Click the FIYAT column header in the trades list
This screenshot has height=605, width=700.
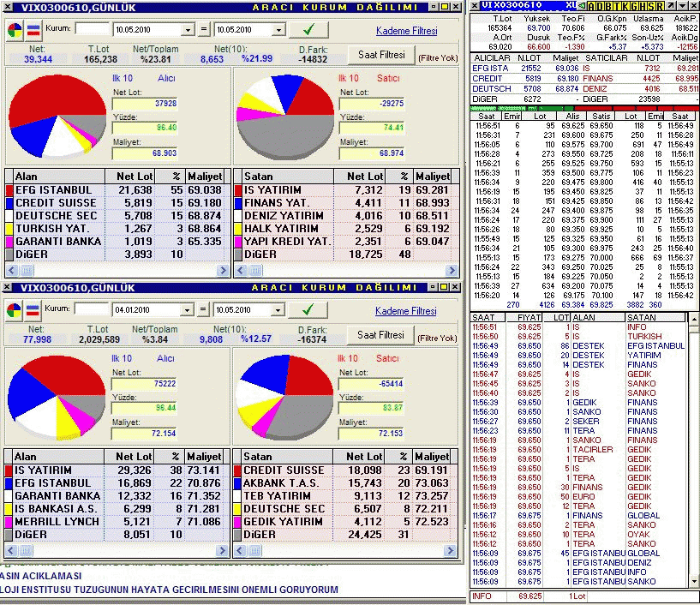click(x=524, y=317)
